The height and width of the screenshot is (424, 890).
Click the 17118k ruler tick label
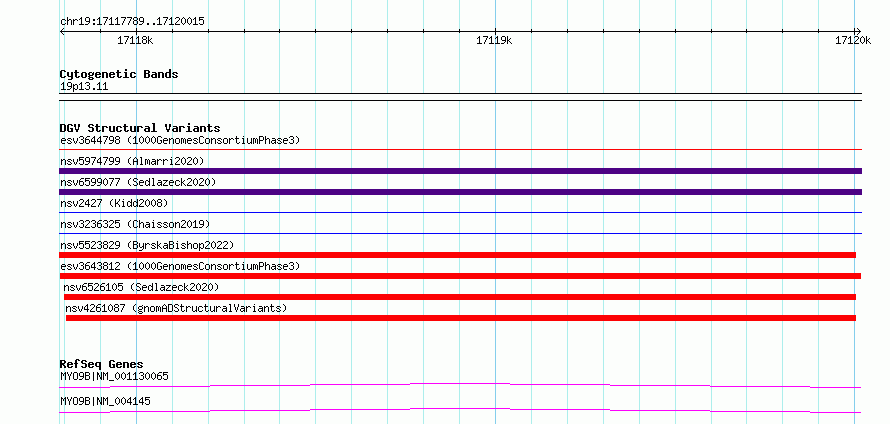pos(135,40)
